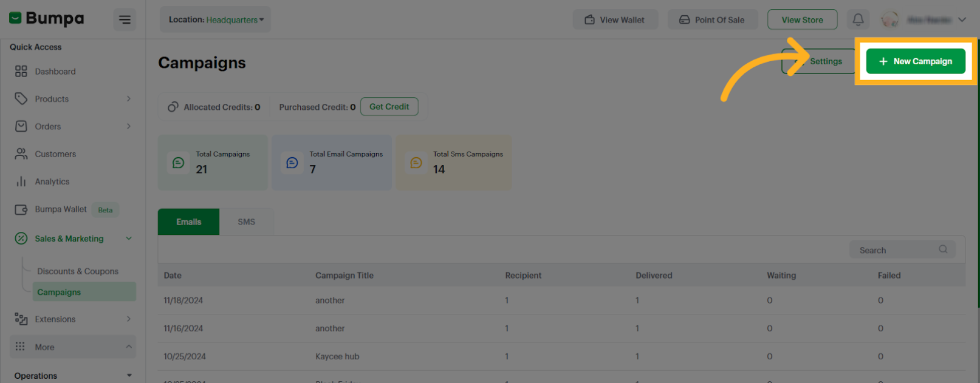Screen dimensions: 980x383
Task: Click the Extensions icon in sidebar
Action: point(21,319)
